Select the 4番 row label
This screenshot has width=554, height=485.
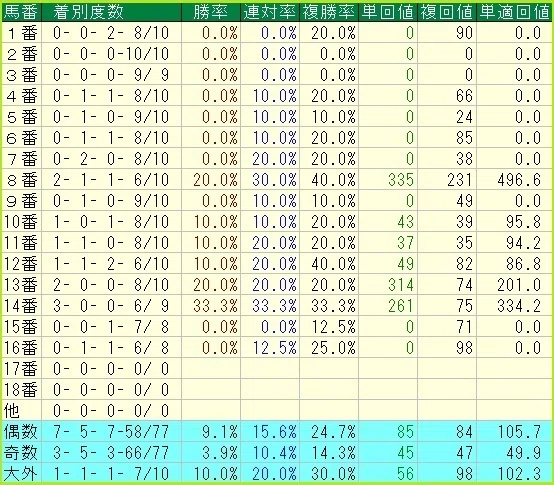click(22, 96)
